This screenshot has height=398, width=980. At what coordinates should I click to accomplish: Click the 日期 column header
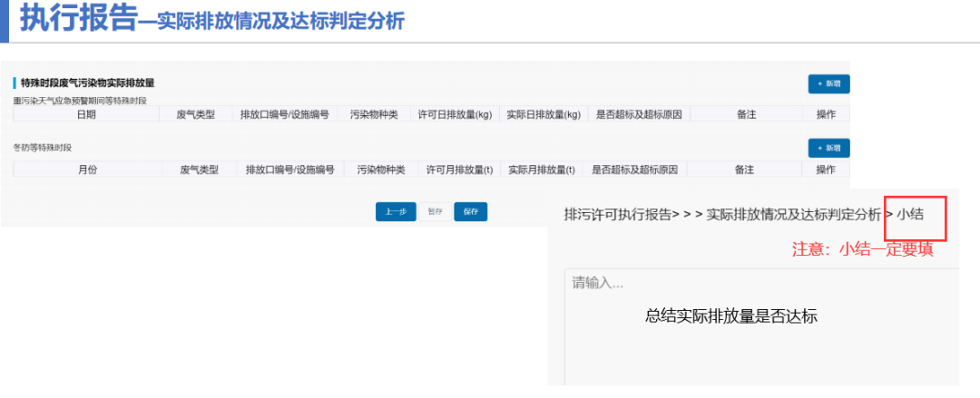[86, 114]
